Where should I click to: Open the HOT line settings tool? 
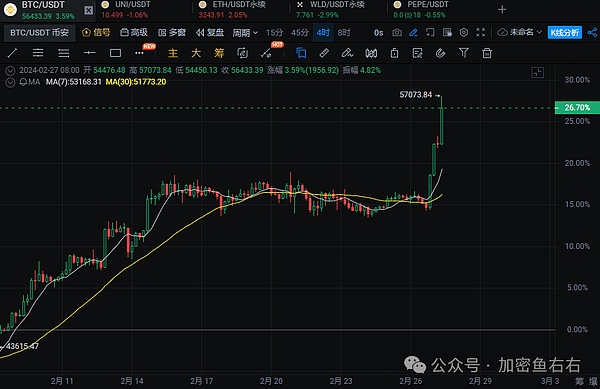(x=266, y=53)
